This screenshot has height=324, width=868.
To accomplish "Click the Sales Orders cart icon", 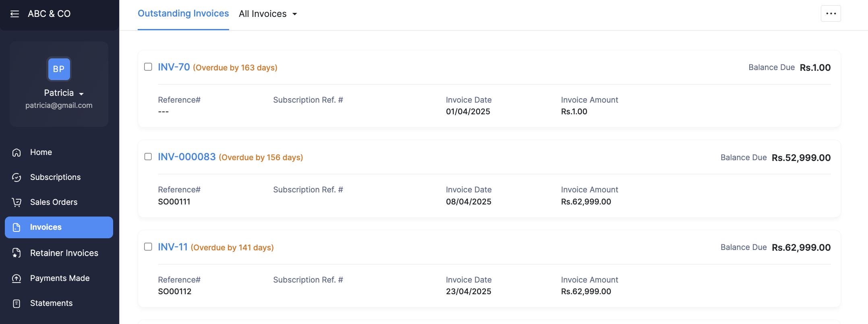I will (x=17, y=202).
